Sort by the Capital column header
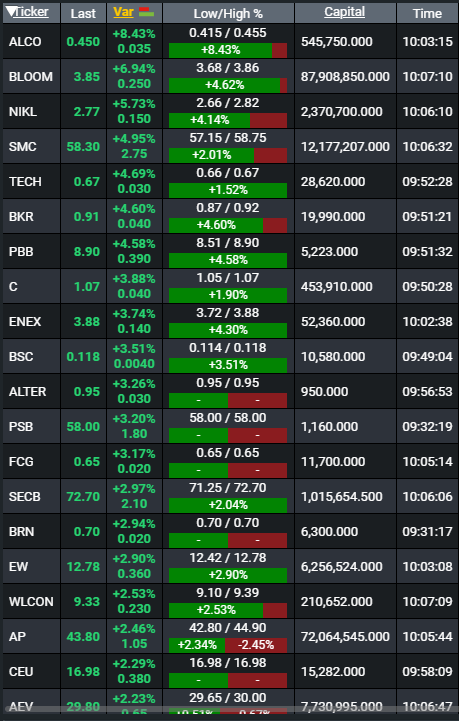Viewport: 459px width, 721px height. (344, 12)
